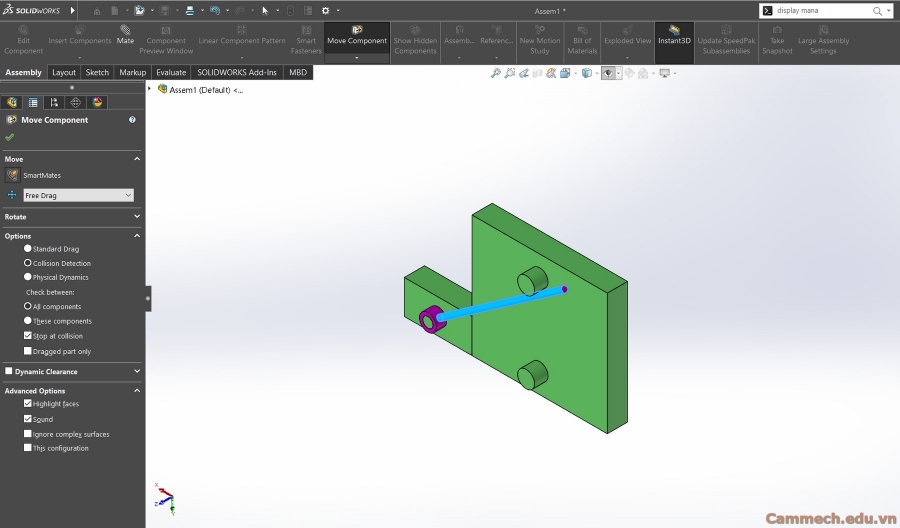Click the Undo icon
The height and width of the screenshot is (528, 900).
click(x=215, y=11)
